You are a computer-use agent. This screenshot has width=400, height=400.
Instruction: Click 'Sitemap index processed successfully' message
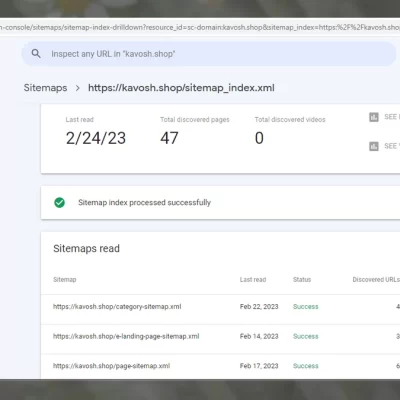(144, 203)
